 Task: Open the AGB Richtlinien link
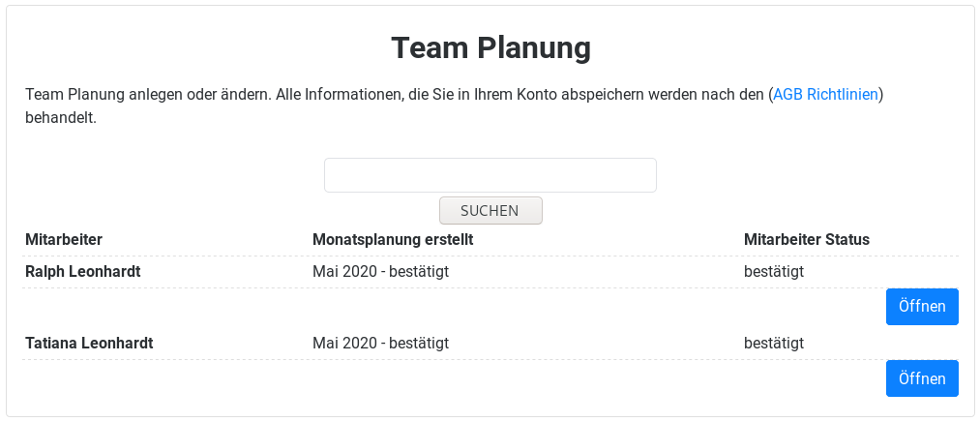pyautogui.click(x=825, y=95)
